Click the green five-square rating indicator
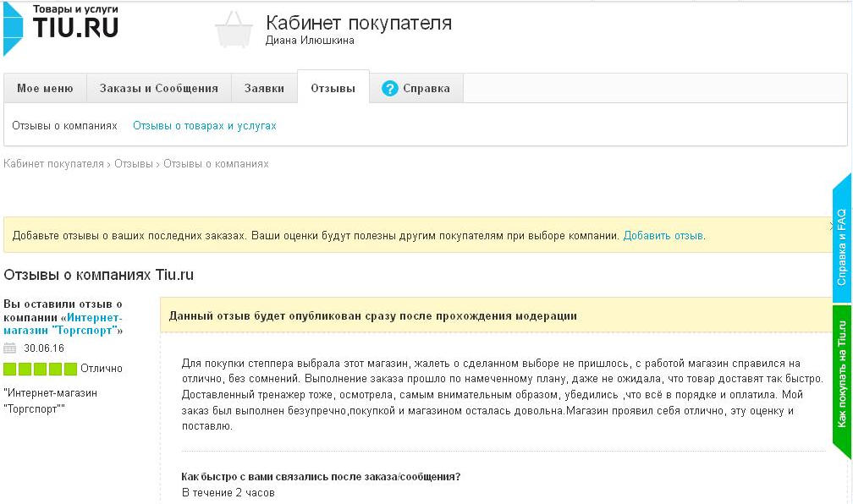 [x=41, y=369]
